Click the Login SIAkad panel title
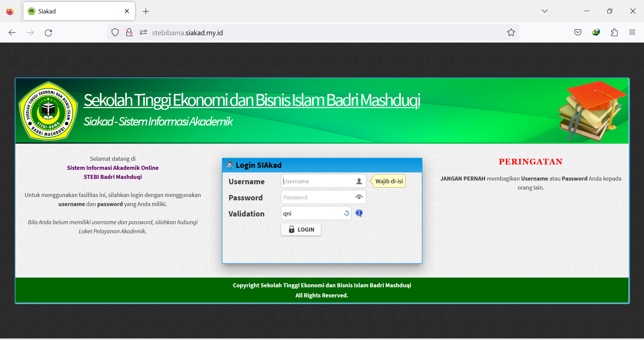The image size is (644, 340). point(259,165)
